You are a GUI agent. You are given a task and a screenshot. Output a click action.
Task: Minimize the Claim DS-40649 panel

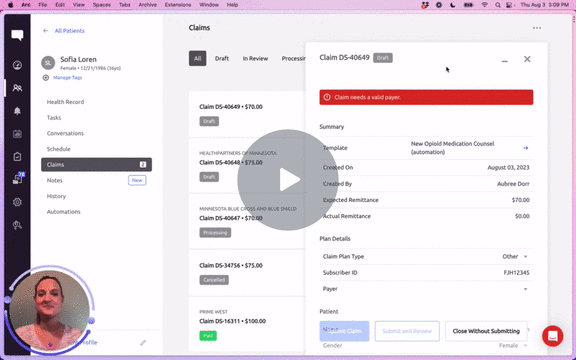click(505, 61)
